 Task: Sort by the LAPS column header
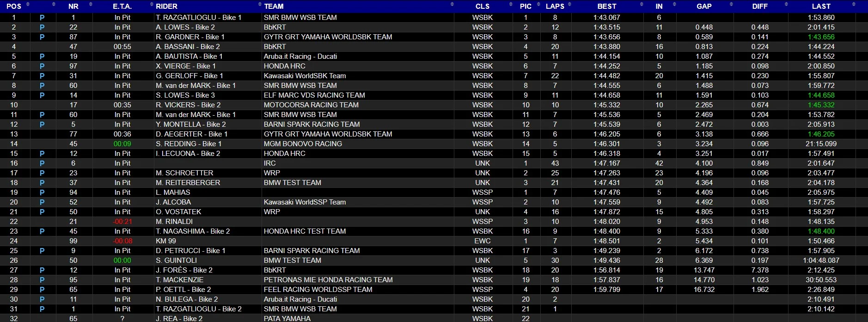tap(555, 6)
